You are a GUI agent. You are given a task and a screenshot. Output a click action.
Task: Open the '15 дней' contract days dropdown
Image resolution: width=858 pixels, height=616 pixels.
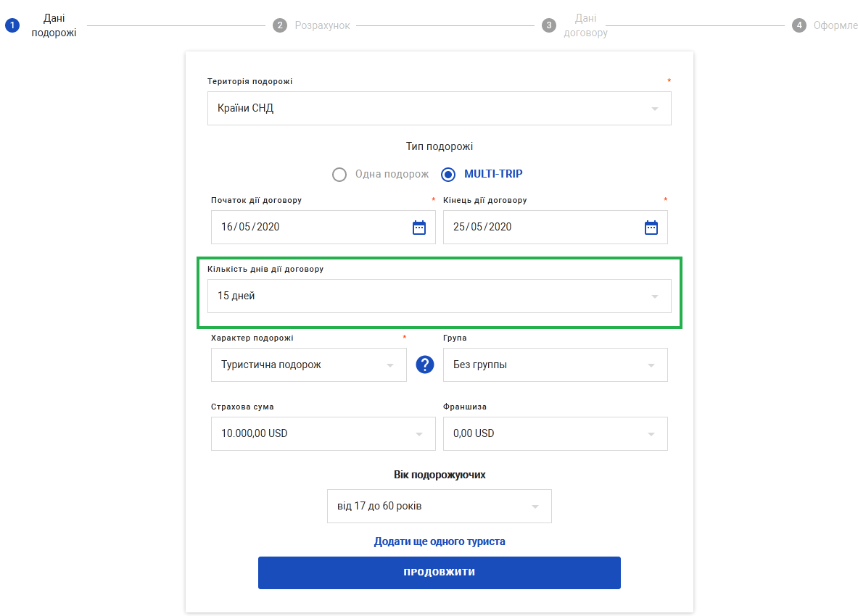pyautogui.click(x=439, y=296)
